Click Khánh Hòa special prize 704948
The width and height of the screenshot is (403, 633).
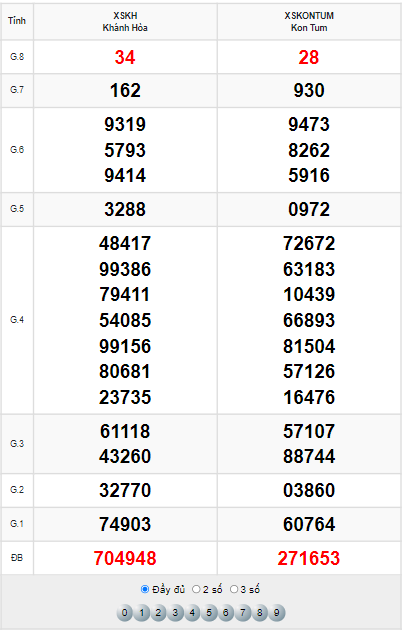tap(125, 558)
